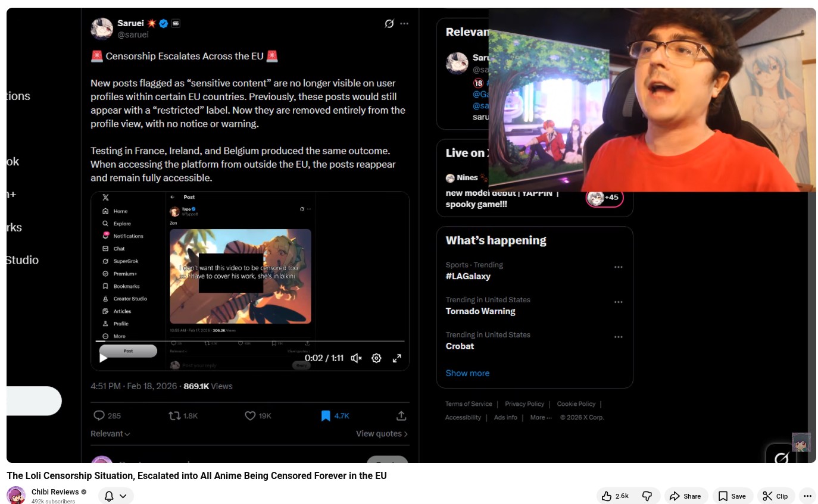Viewport: 818px width, 504px height.
Task: Toggle the blue bookmark on the post
Action: point(326,416)
